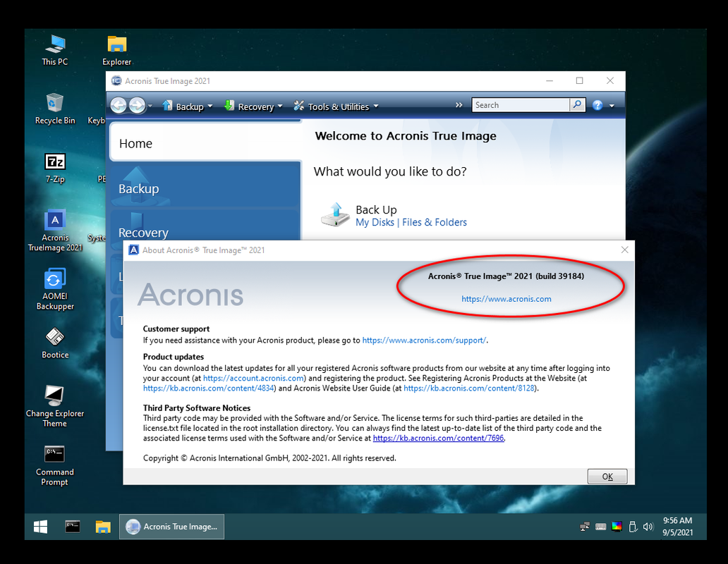Launch Acronis TrueImage 2021 desktop shortcut
The image size is (728, 564).
click(x=55, y=231)
